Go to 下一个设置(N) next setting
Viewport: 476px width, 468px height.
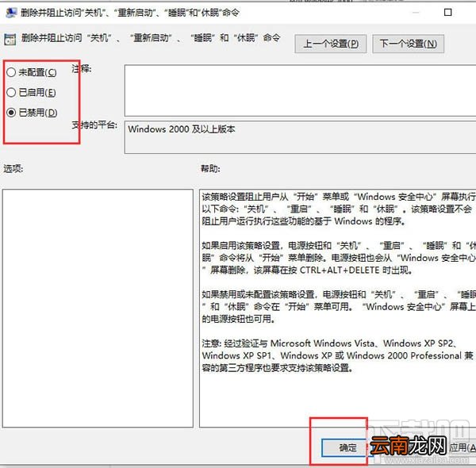pos(408,44)
